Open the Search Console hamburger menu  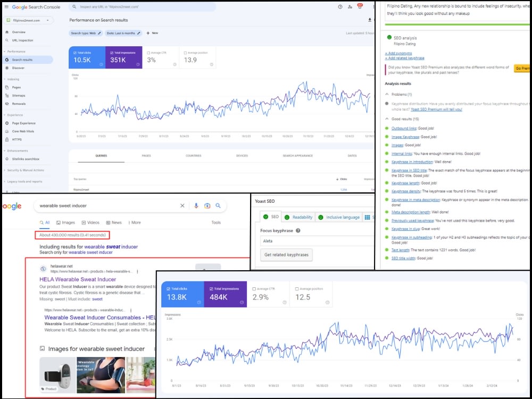coord(6,7)
